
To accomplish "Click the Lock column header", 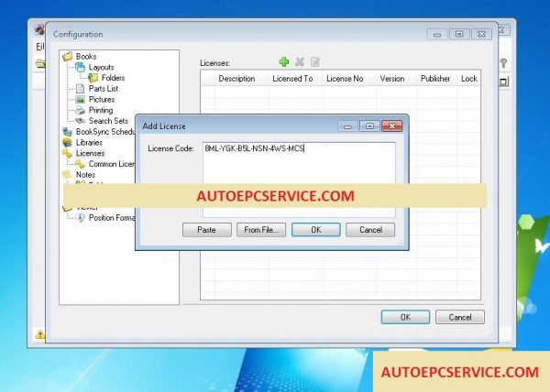I will (x=469, y=79).
